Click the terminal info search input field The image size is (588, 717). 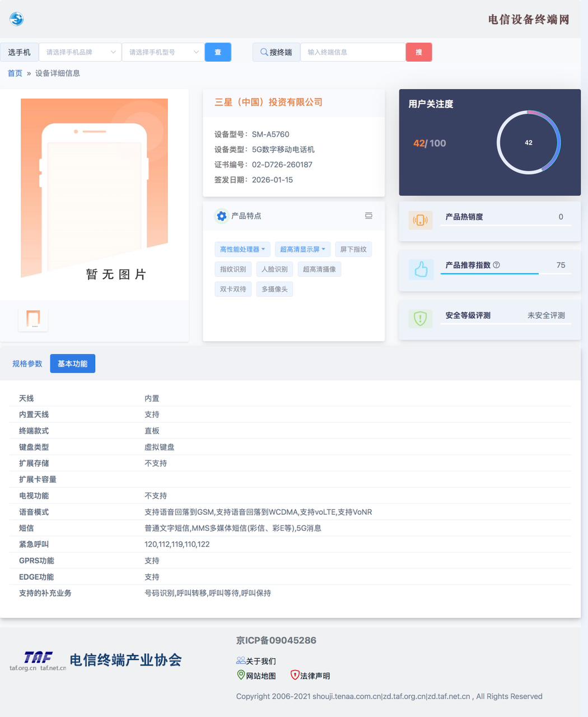353,52
